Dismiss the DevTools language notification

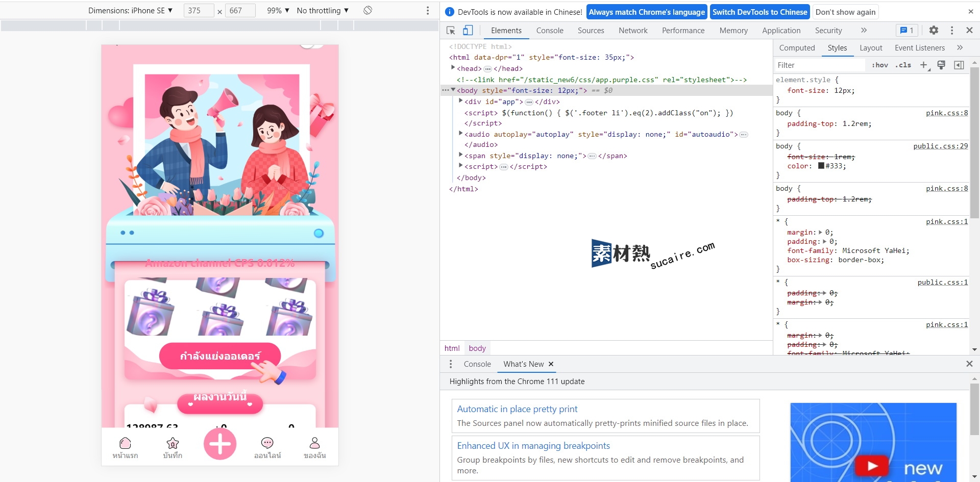pos(970,12)
